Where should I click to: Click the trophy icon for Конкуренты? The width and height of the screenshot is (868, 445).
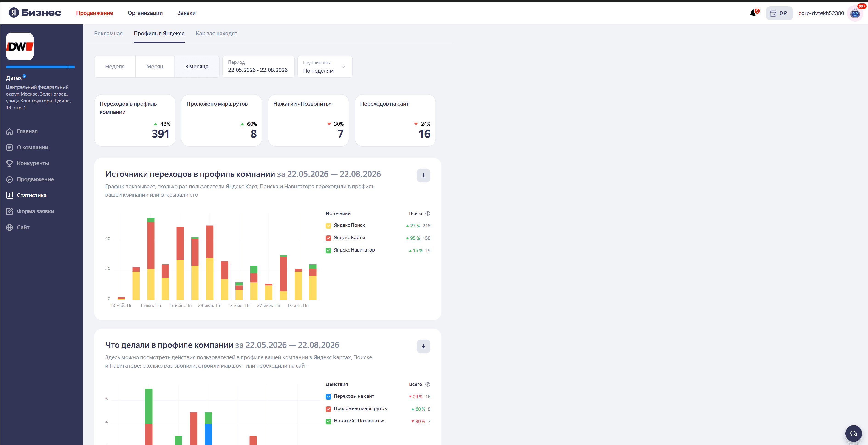[x=9, y=163]
